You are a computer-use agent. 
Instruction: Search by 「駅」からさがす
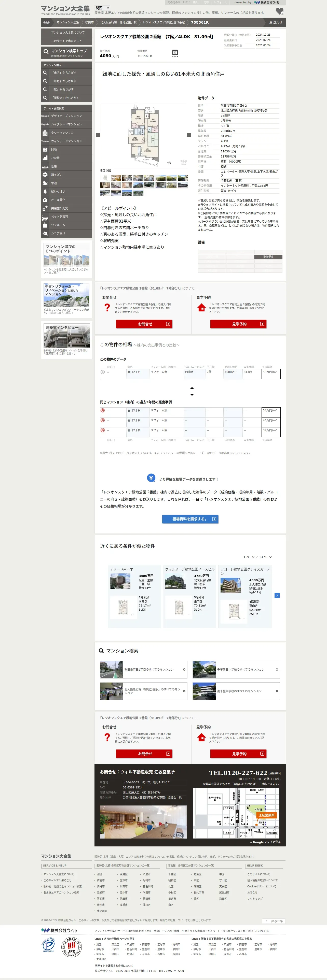pyautogui.click(x=67, y=89)
